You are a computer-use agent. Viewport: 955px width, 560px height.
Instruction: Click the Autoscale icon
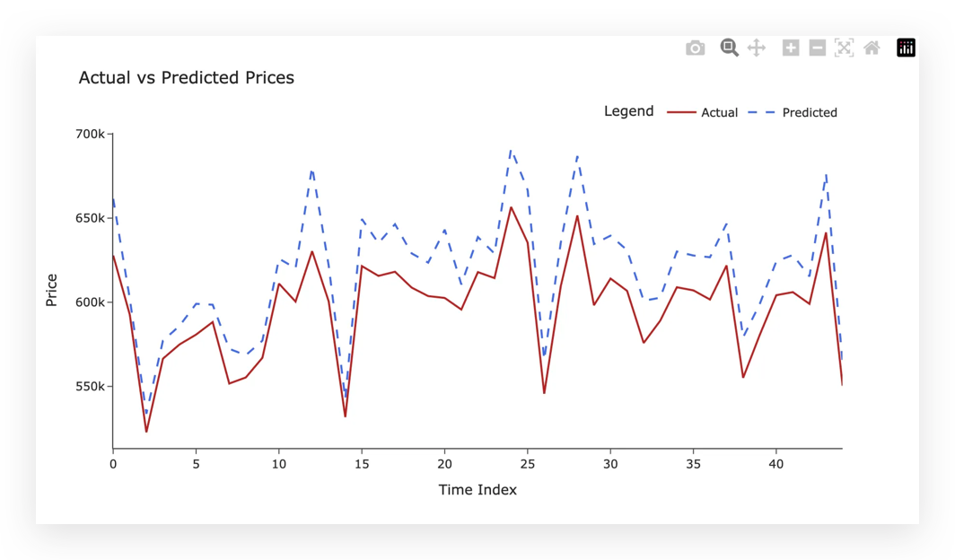(x=844, y=48)
